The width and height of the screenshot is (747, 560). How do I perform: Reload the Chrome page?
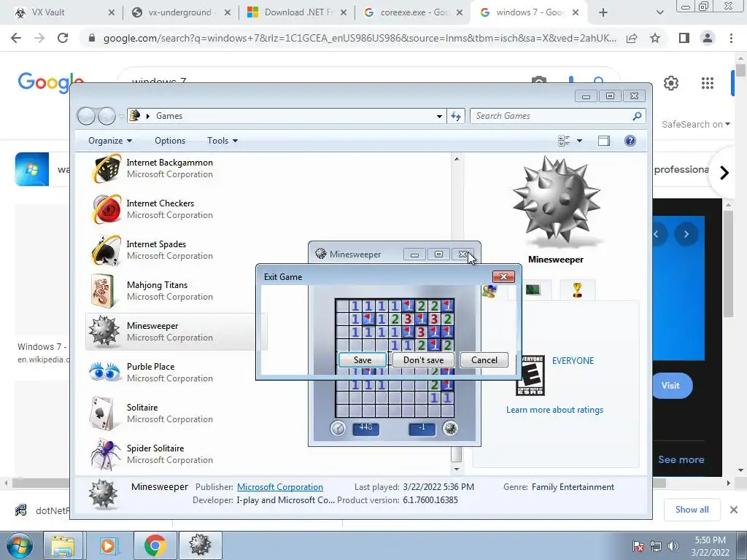click(x=63, y=38)
